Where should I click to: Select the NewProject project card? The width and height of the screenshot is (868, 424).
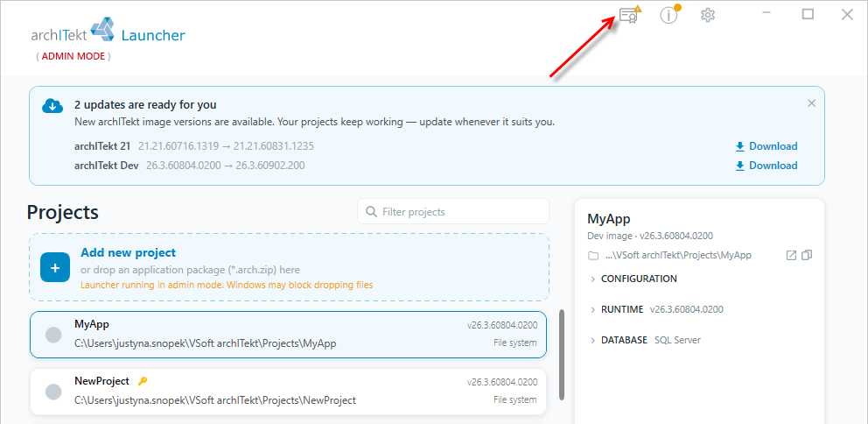tap(288, 392)
